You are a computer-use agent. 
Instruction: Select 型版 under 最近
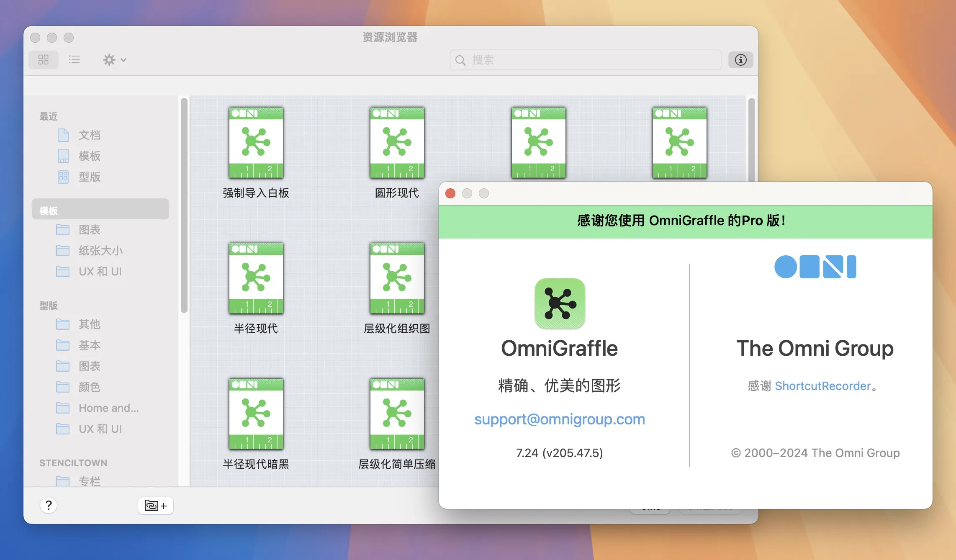click(x=90, y=177)
